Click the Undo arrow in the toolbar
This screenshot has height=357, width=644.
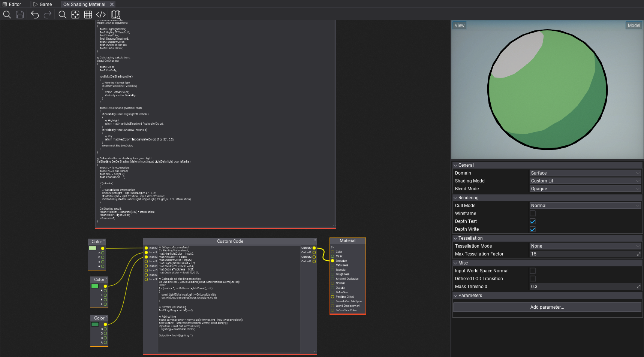click(35, 15)
